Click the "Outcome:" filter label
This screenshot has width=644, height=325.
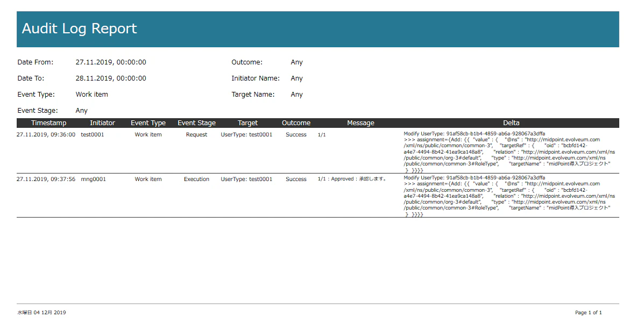coord(247,62)
